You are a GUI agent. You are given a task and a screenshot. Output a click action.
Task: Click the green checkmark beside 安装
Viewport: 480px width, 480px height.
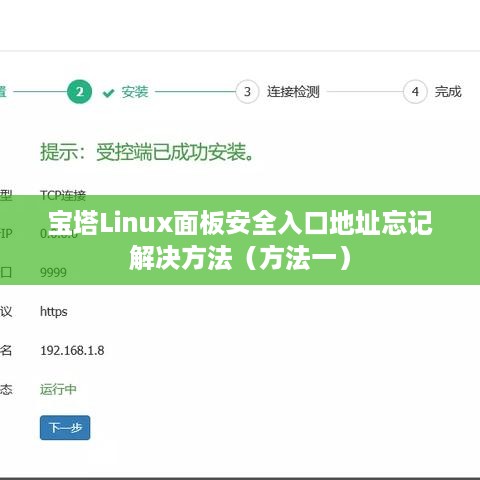[109, 93]
